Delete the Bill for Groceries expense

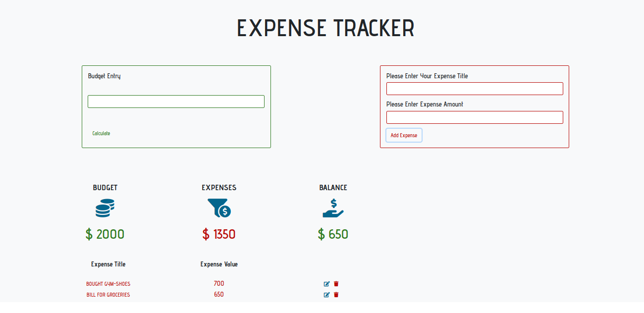pyautogui.click(x=336, y=295)
